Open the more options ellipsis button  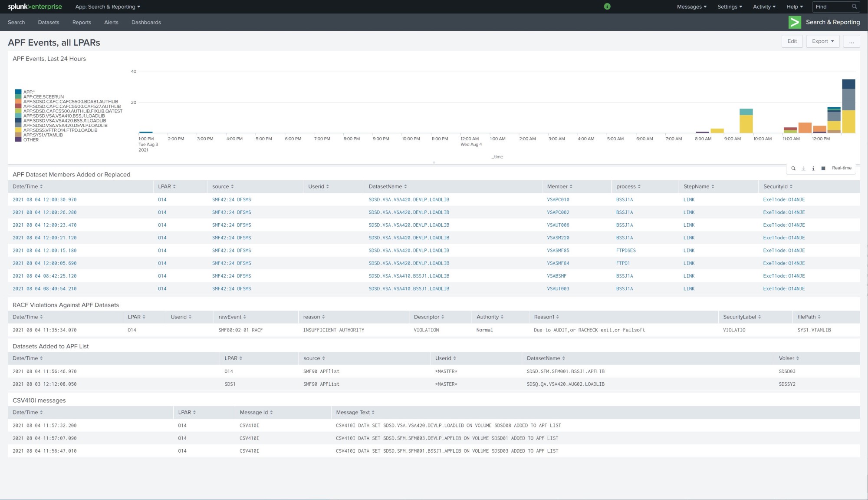[852, 41]
